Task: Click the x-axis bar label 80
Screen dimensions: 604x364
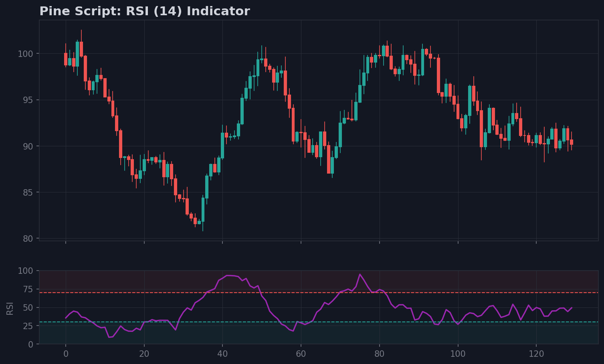Action: [380, 354]
